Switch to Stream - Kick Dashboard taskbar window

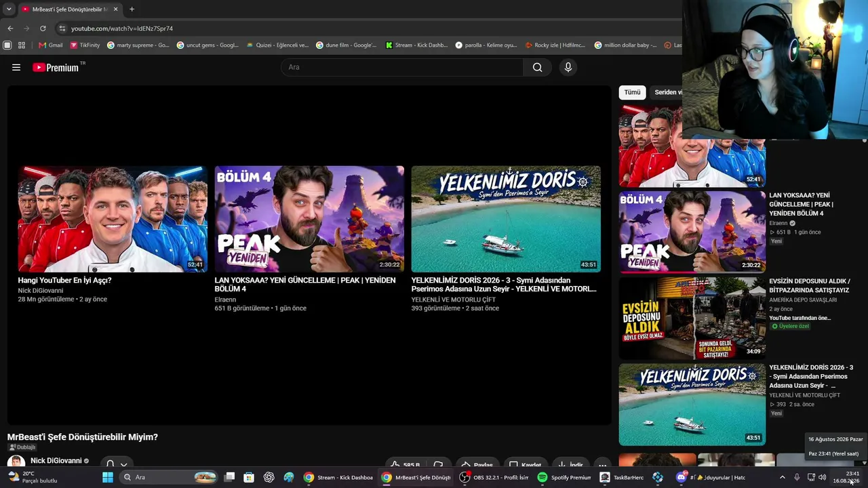click(338, 477)
